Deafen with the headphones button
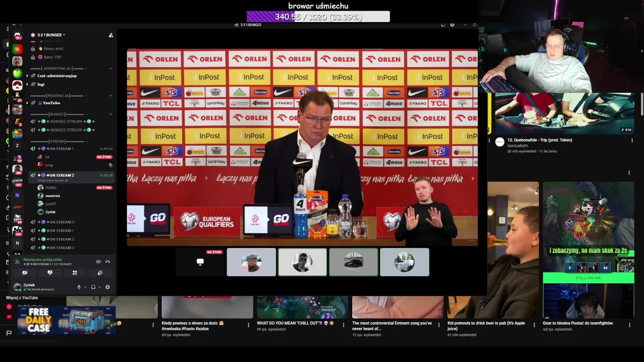This screenshot has height=362, width=644. click(93, 287)
